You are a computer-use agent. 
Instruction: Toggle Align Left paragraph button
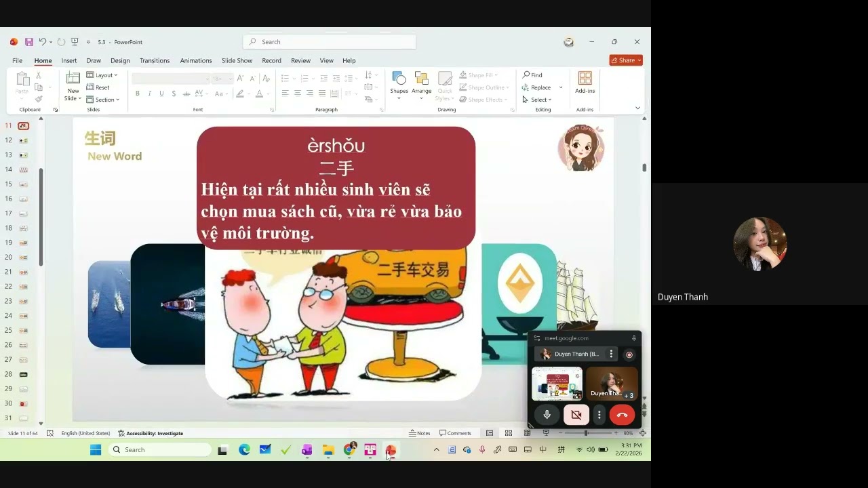click(x=285, y=94)
